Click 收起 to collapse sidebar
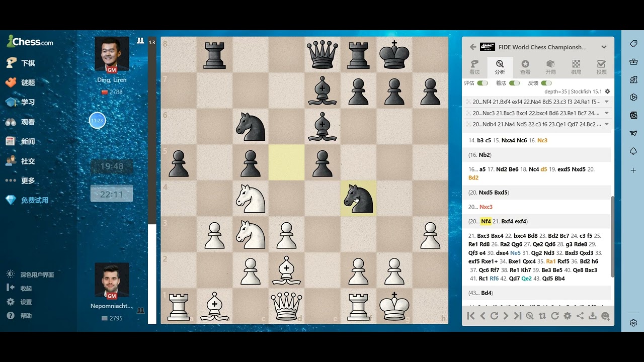This screenshot has height=362, width=644. tap(20, 288)
